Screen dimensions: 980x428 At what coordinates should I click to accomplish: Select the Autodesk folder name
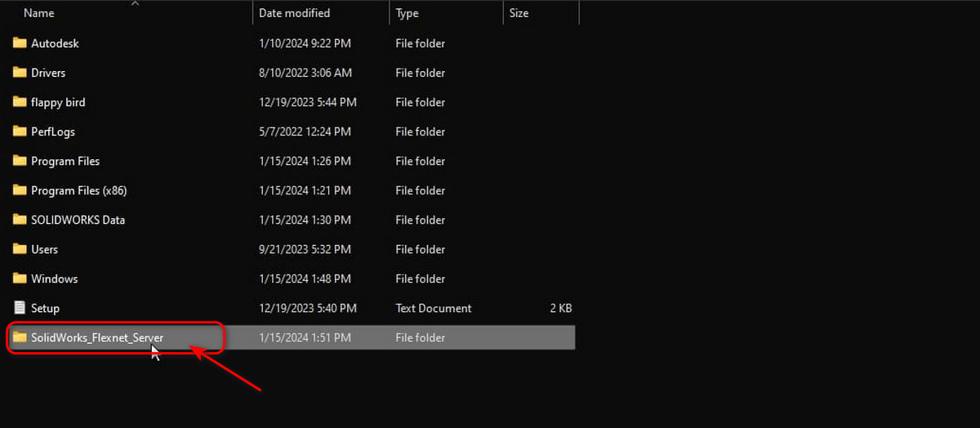(55, 43)
